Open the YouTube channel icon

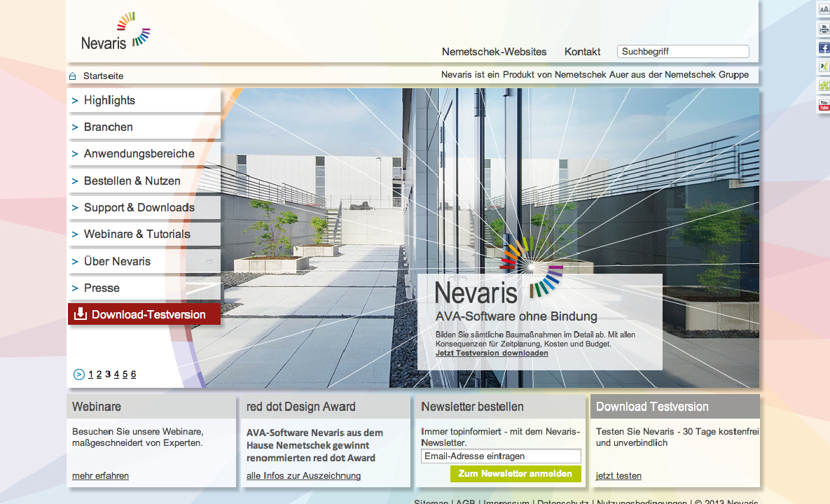tap(824, 105)
